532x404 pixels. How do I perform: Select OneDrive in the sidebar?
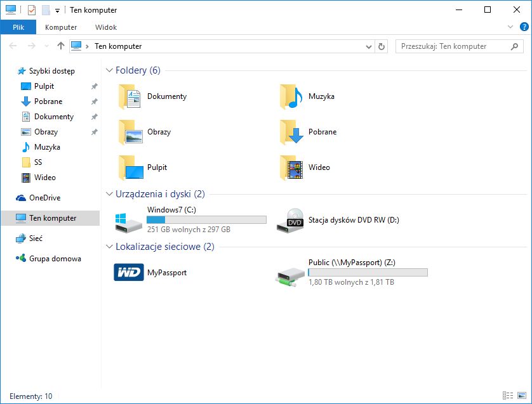click(x=46, y=197)
